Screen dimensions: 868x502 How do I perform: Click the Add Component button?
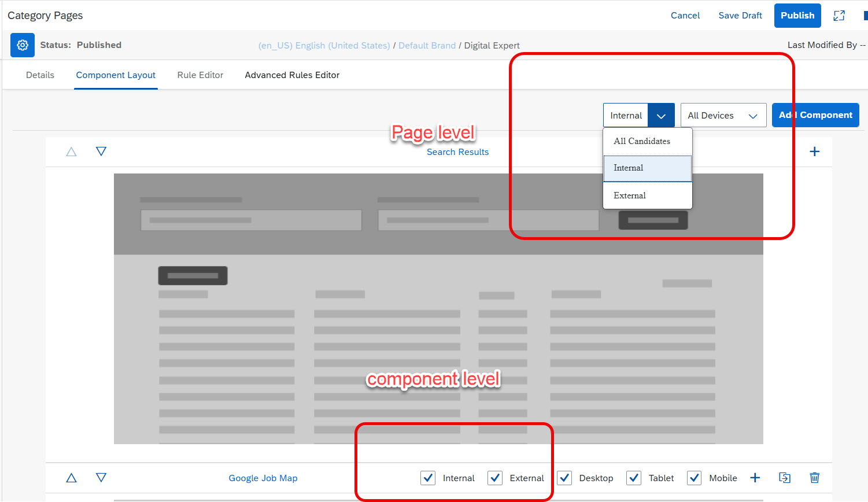(x=815, y=115)
